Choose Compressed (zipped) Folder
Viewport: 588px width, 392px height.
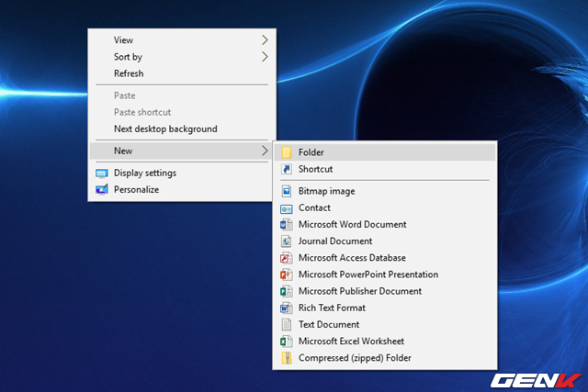click(x=355, y=358)
